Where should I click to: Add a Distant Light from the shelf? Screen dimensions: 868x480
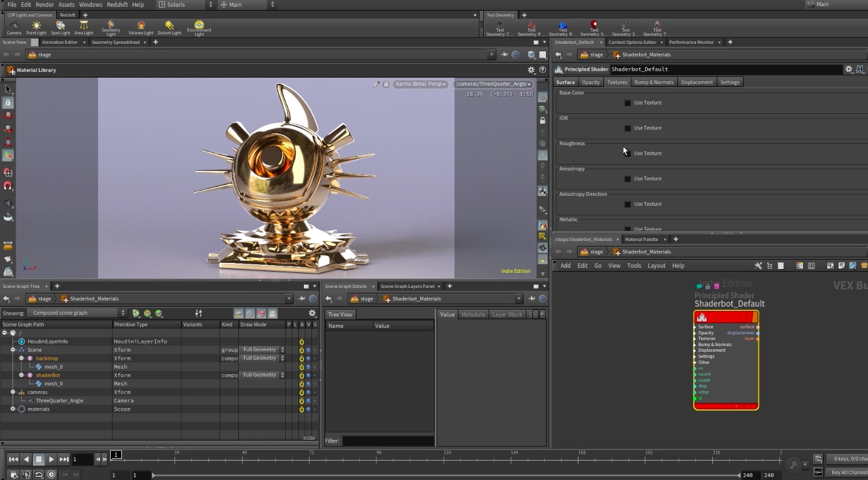[169, 28]
